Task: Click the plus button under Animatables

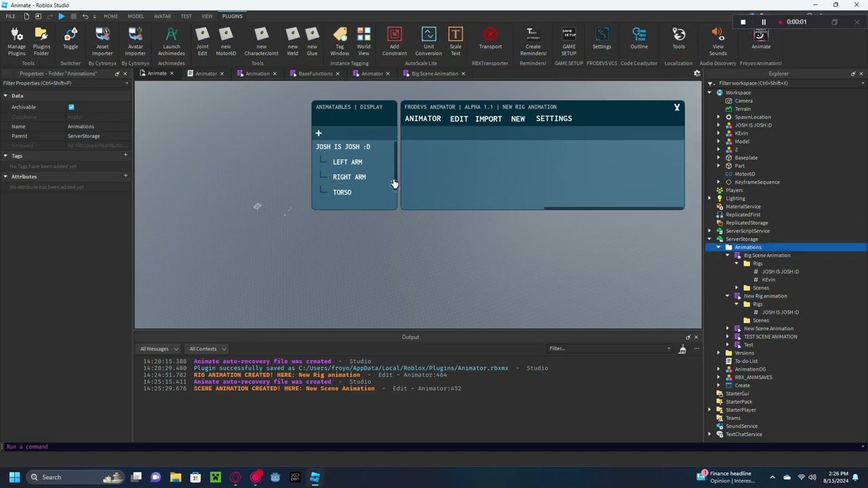Action: (x=318, y=134)
